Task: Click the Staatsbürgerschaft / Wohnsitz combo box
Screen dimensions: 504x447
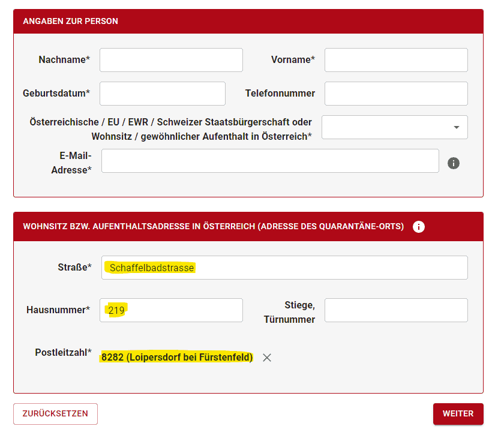Action: 394,127
